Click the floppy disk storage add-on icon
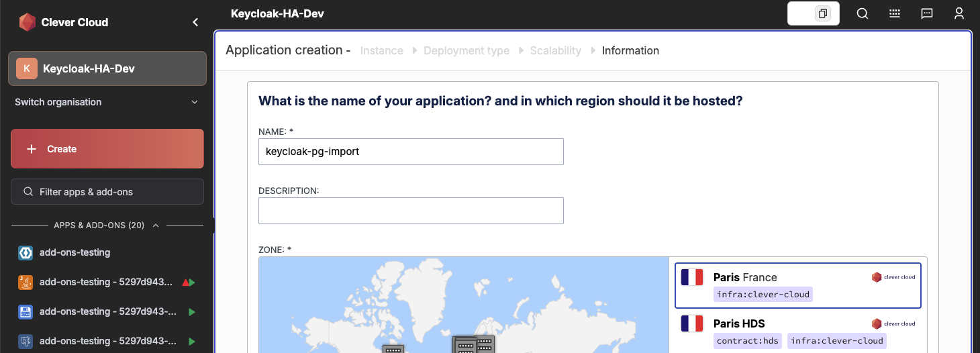The image size is (980, 353). pos(26,311)
